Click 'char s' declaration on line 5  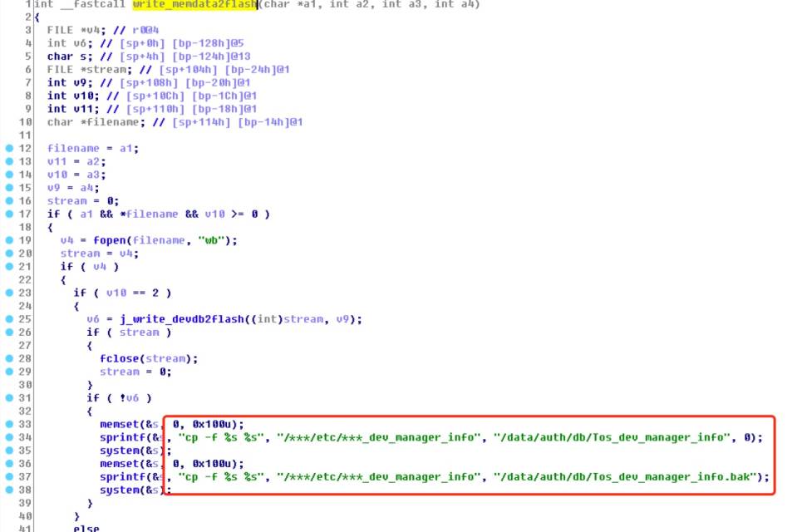pyautogui.click(x=70, y=57)
